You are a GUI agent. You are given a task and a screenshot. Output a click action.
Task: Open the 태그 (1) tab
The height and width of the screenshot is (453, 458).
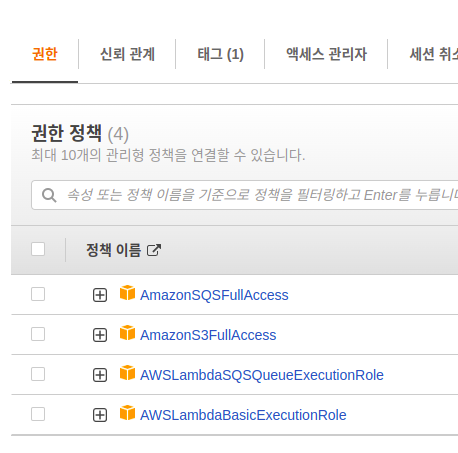(x=220, y=54)
